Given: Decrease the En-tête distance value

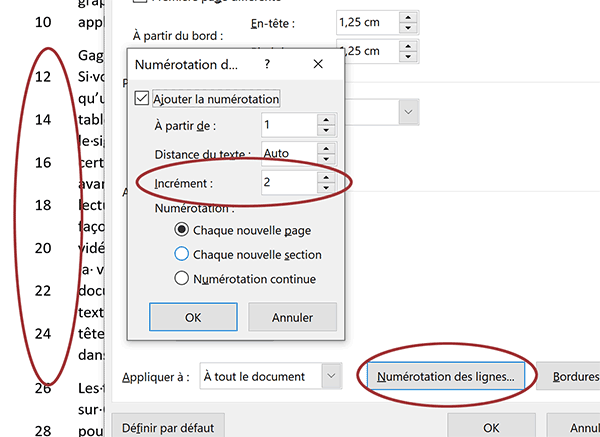Looking at the screenshot, I should (x=408, y=28).
